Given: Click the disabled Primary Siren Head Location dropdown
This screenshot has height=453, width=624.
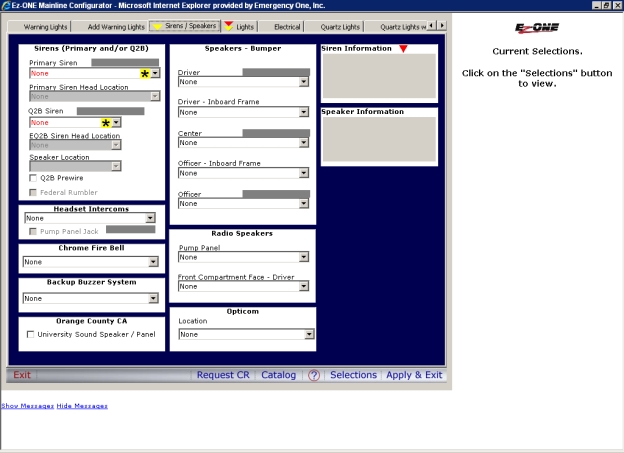Looking at the screenshot, I should pyautogui.click(x=95, y=97).
